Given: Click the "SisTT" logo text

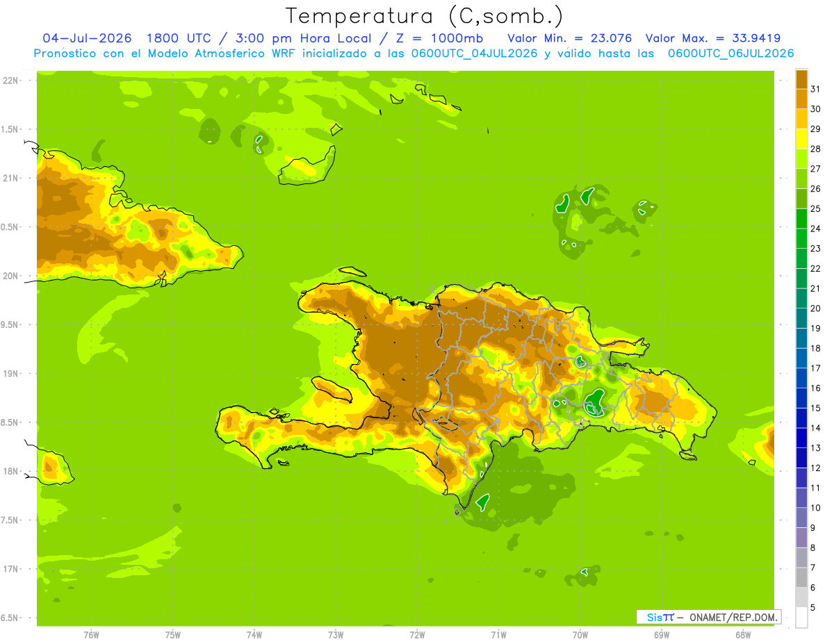Looking at the screenshot, I should pyautogui.click(x=660, y=617).
